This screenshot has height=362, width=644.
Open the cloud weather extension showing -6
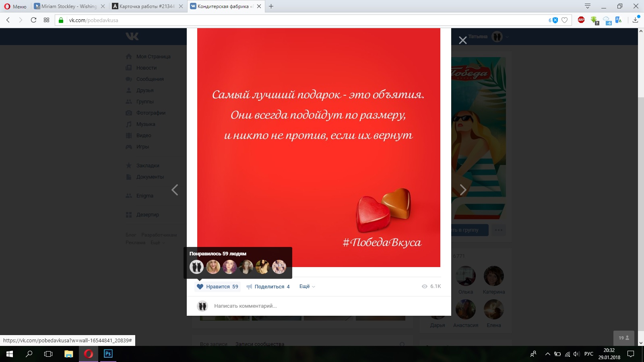pos(607,20)
